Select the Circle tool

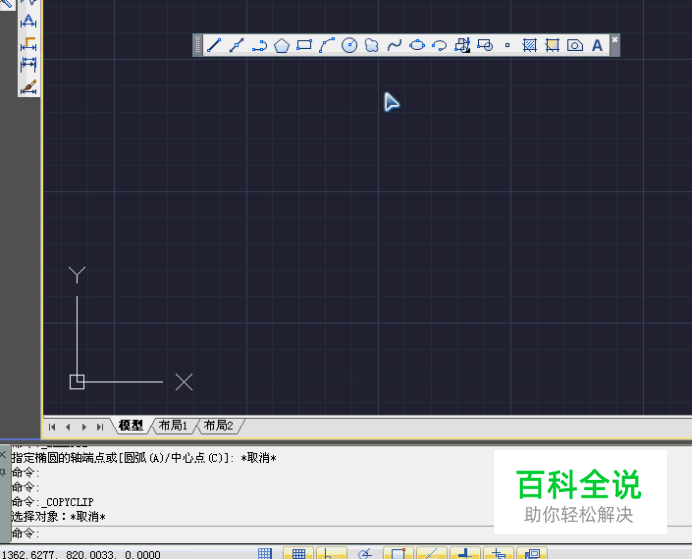tap(349, 45)
